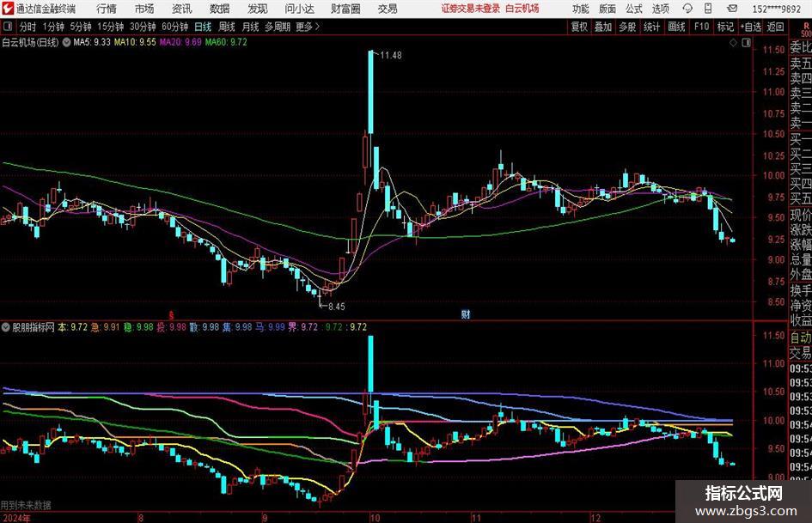The height and width of the screenshot is (523, 812).
Task: Click the diamond icon above the price axis
Action: 733,43
